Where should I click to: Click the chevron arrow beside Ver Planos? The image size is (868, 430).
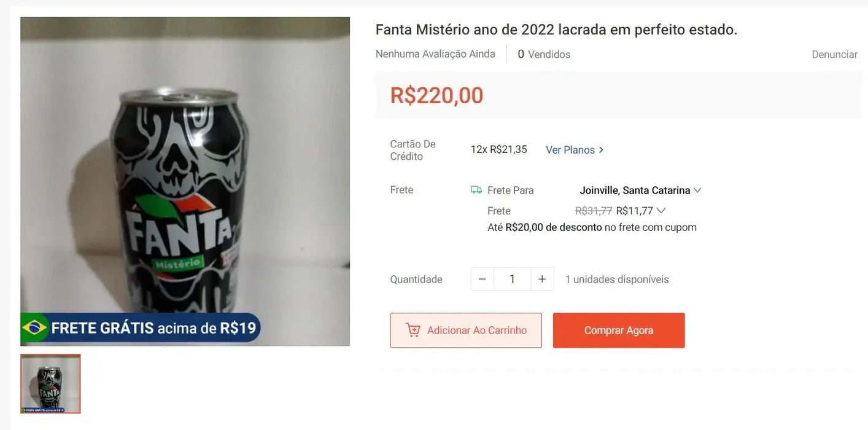coord(601,150)
